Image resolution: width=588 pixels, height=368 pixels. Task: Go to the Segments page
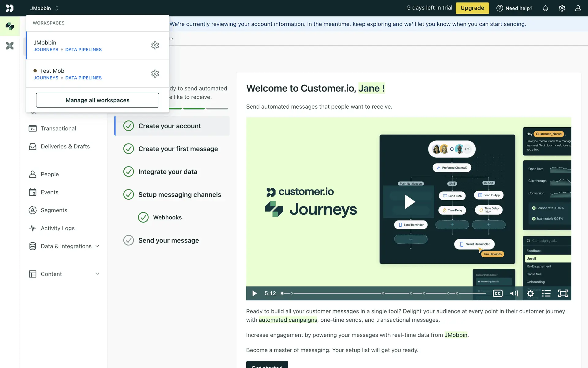[54, 210]
